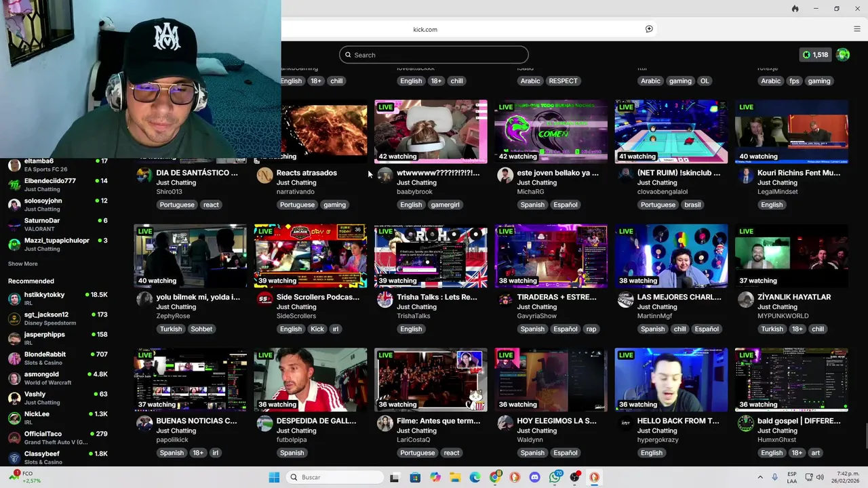Click the Kick search field
Viewport: 868px width, 488px height.
434,55
